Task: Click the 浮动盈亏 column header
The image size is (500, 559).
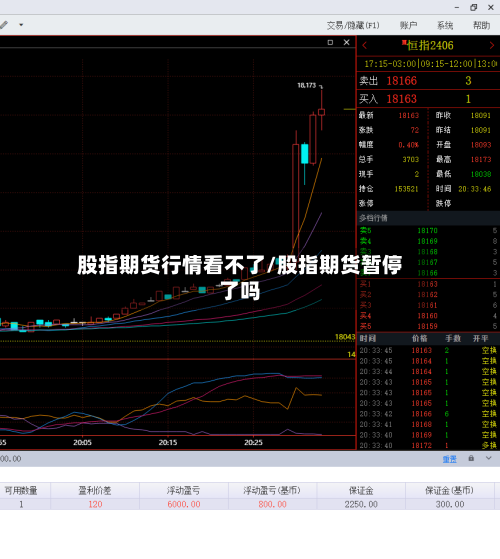Action: coord(184,491)
